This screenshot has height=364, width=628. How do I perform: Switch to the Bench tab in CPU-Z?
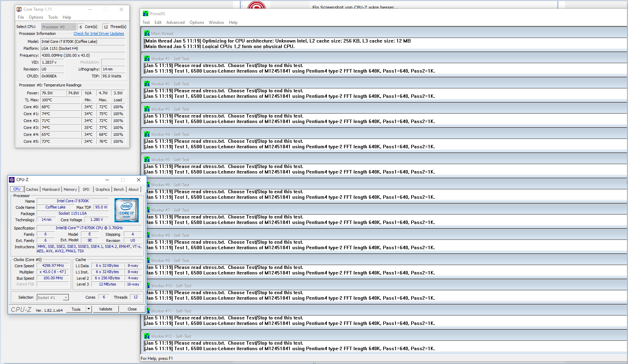(x=119, y=189)
